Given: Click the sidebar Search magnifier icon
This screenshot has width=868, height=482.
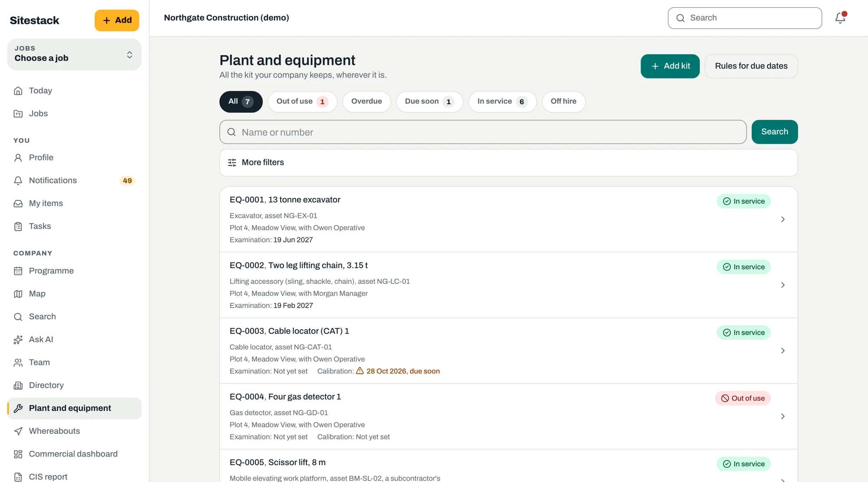Looking at the screenshot, I should tap(18, 317).
